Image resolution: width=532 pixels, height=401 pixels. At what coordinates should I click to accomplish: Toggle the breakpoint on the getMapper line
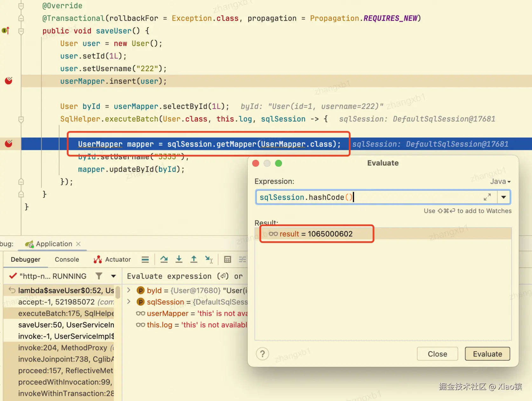[x=9, y=144]
